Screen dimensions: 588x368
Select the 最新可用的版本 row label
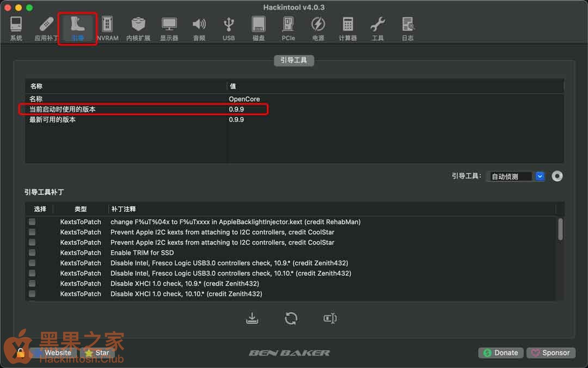tap(52, 120)
